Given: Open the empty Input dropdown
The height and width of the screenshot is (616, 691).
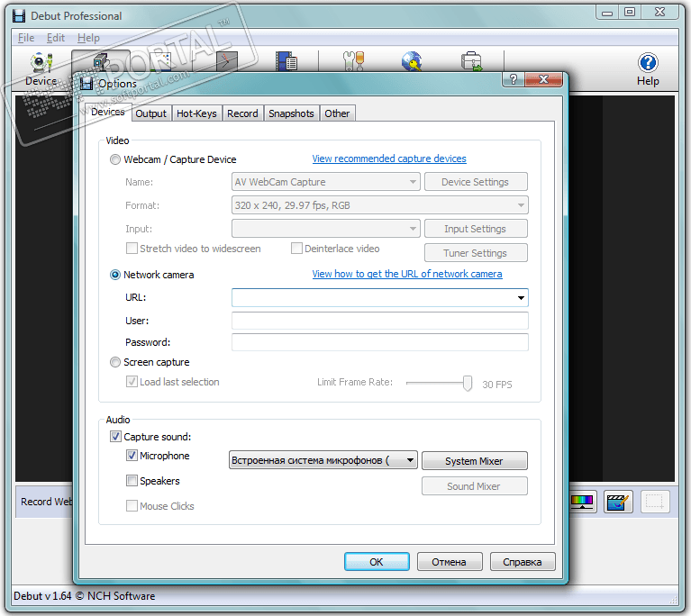Looking at the screenshot, I should [x=325, y=229].
